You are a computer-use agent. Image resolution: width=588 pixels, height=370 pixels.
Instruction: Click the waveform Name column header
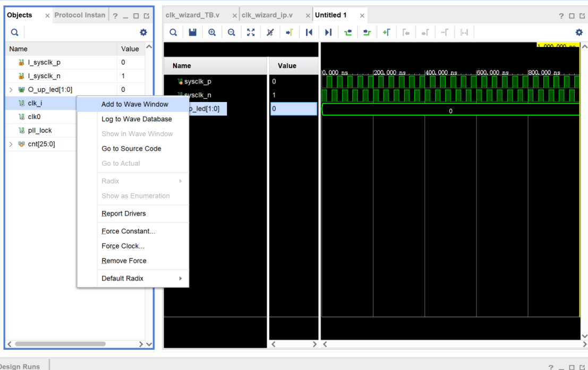coord(215,66)
